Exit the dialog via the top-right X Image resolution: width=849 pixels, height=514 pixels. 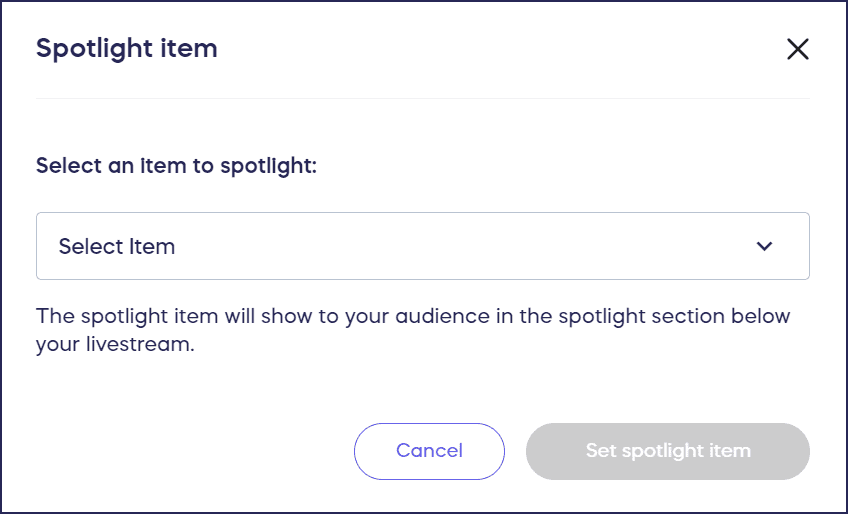[x=797, y=49]
